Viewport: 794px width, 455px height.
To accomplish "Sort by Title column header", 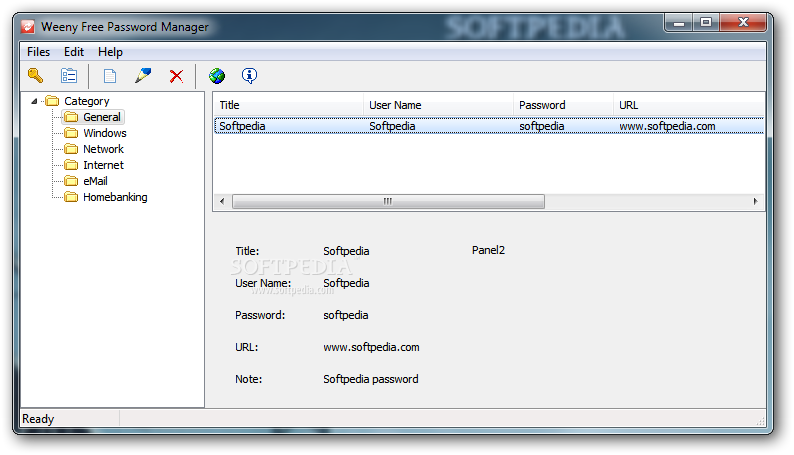I will pos(288,105).
